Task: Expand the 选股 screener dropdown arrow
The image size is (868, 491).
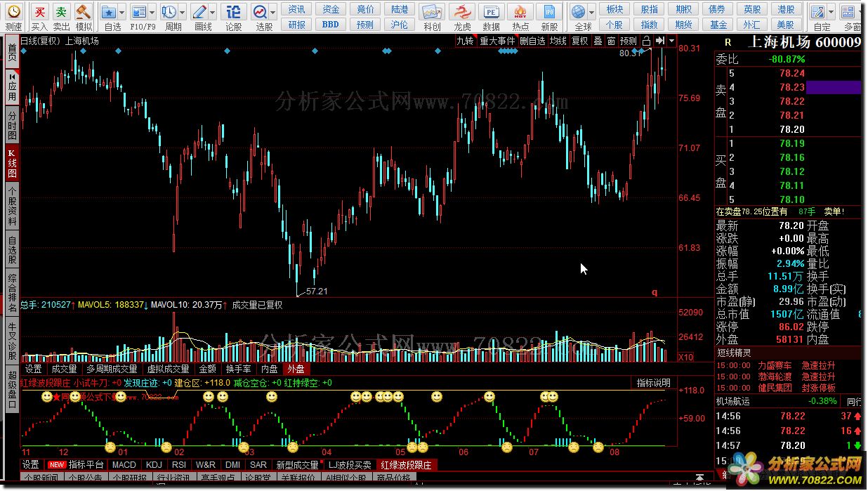Action: (272, 13)
